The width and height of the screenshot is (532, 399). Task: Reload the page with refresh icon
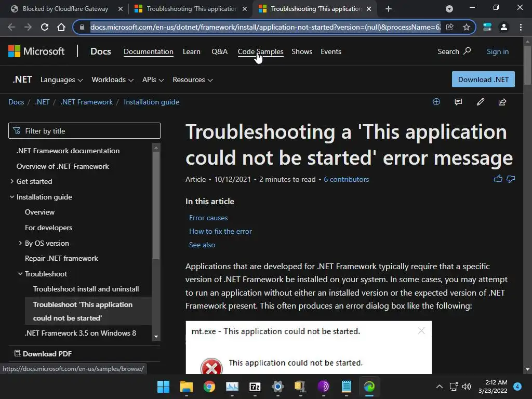pyautogui.click(x=45, y=27)
